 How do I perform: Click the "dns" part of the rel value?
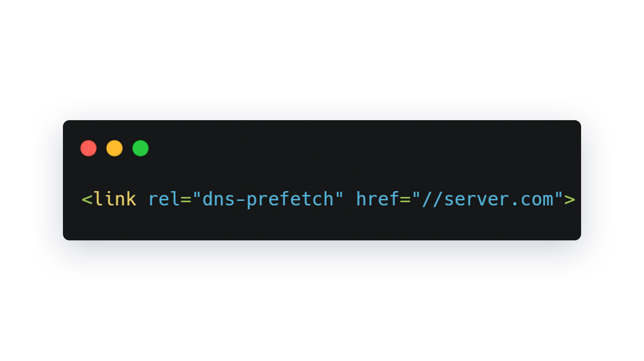tap(219, 199)
